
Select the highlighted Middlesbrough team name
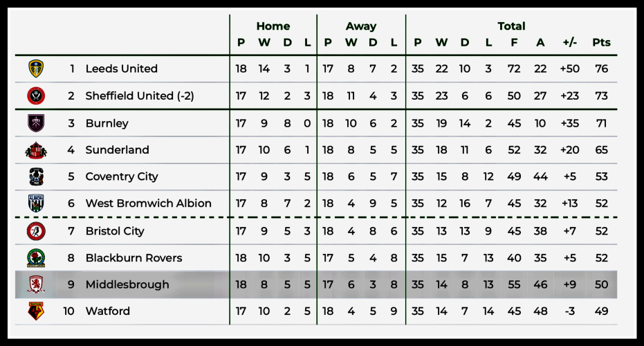click(127, 284)
